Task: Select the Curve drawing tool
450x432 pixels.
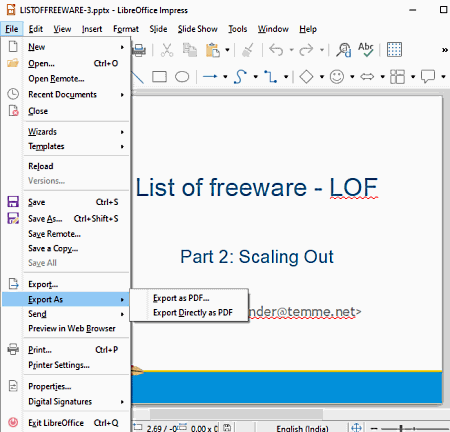Action: (240, 77)
